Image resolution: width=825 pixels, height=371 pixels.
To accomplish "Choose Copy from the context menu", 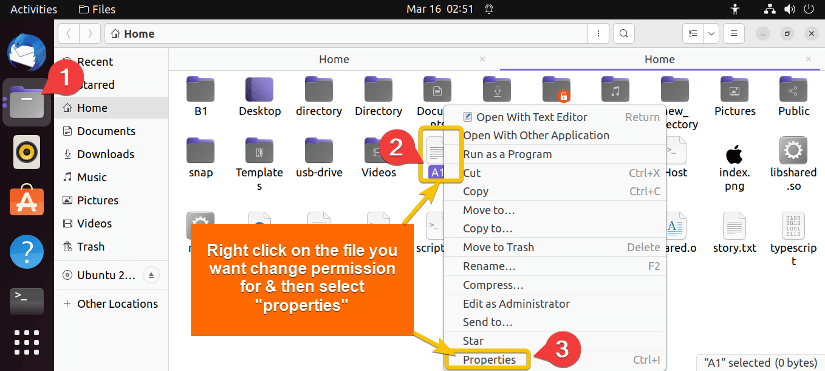I will (x=555, y=192).
